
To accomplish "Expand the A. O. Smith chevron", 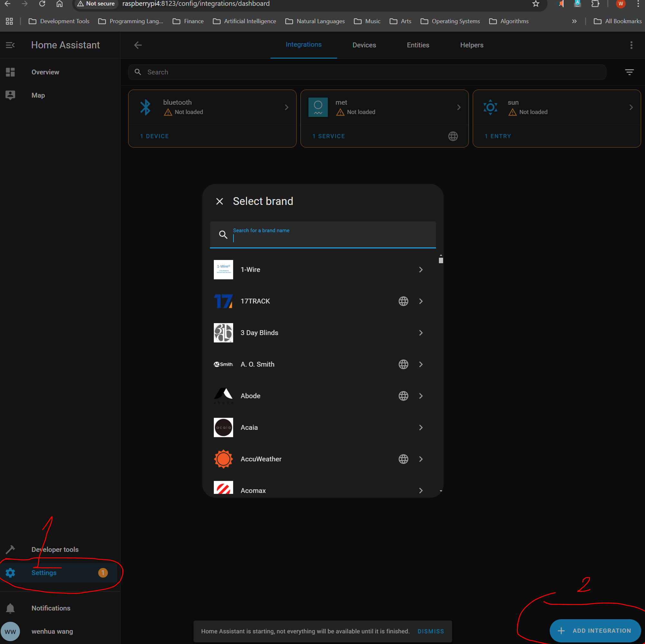I will (x=421, y=364).
